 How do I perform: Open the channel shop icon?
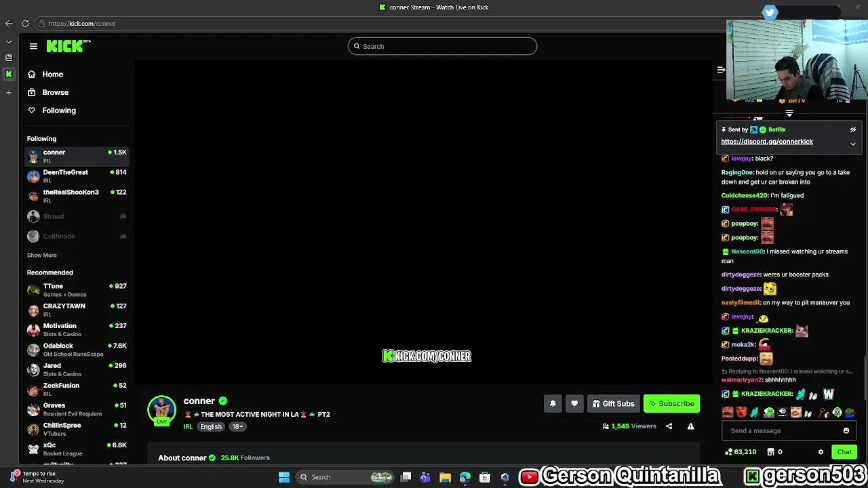pyautogui.click(x=770, y=452)
